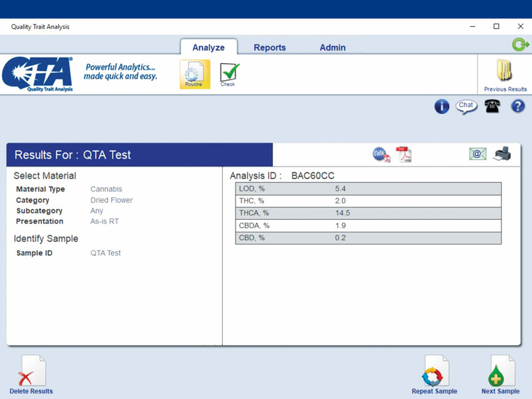Screen dimensions: 532x399
Task: Click the Dried Flower category value
Action: [111, 201]
